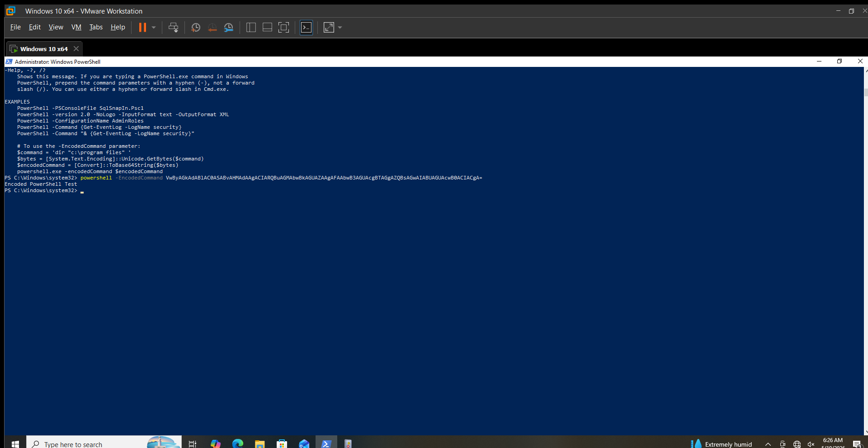The width and height of the screenshot is (868, 448).
Task: Toggle the VMware library sidebar
Action: pos(251,28)
